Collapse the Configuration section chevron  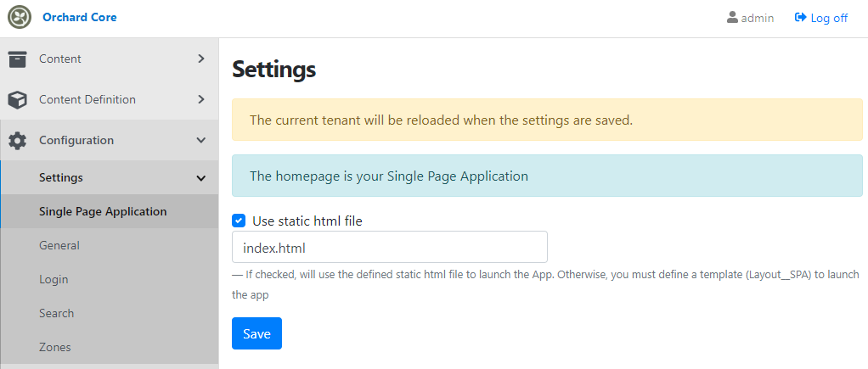coord(201,141)
